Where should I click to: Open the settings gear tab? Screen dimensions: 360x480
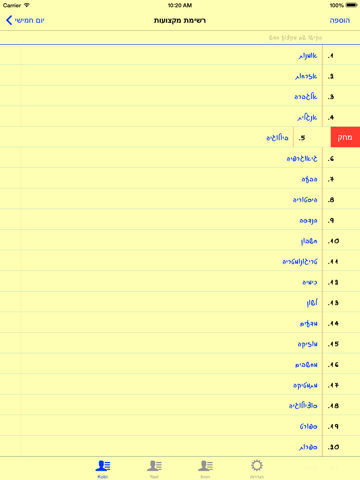[x=257, y=469]
